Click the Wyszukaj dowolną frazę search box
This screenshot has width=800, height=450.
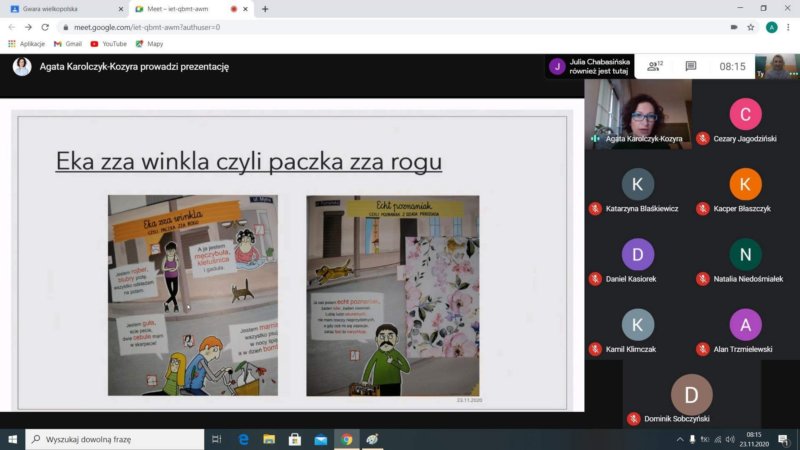click(x=115, y=439)
